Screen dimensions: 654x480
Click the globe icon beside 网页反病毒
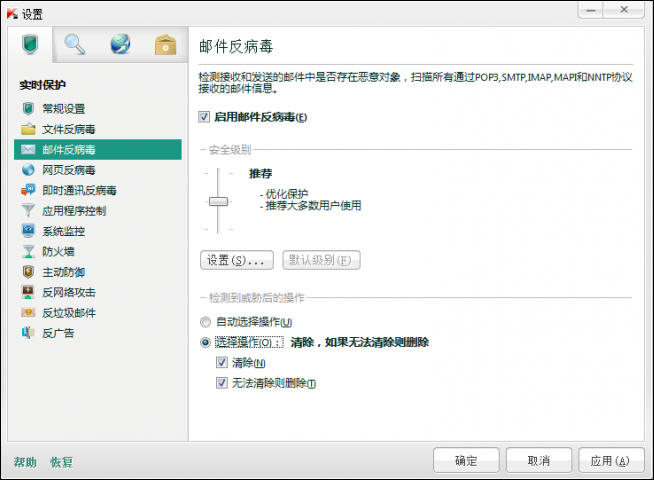coord(28,170)
